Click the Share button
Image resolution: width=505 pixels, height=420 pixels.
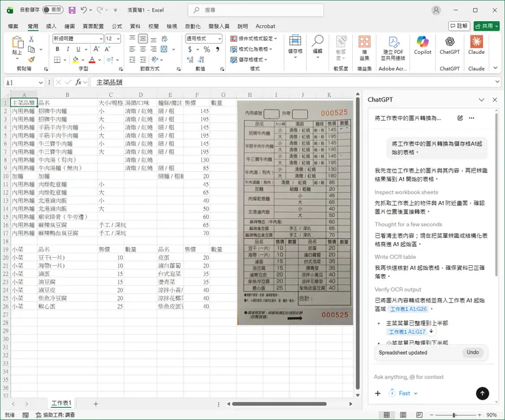click(x=487, y=26)
